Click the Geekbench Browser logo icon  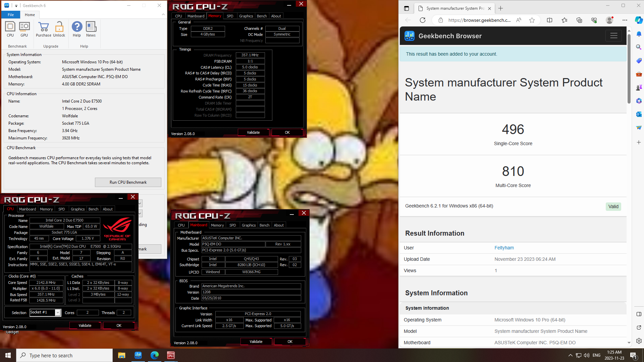coord(409,36)
